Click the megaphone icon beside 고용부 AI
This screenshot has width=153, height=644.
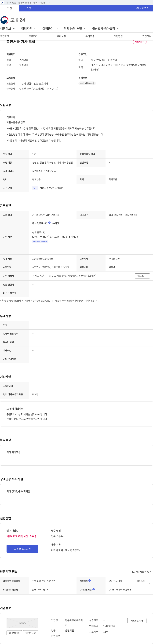tap(138, 8)
